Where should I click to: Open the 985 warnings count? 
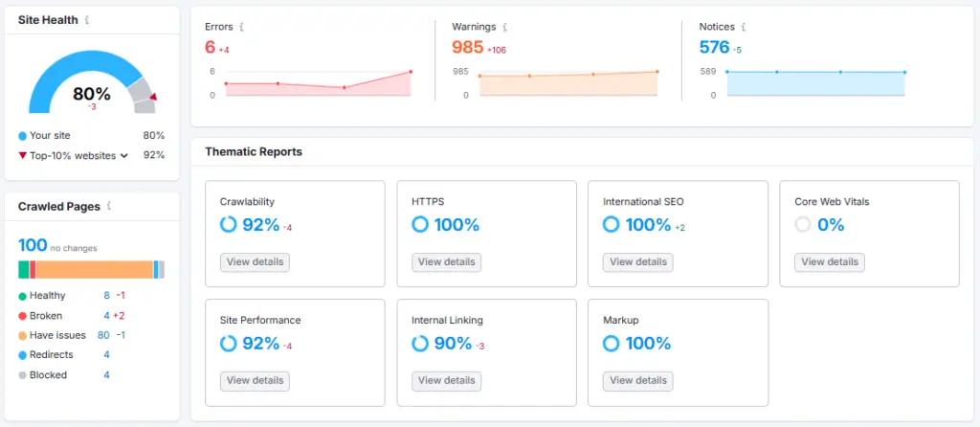467,47
